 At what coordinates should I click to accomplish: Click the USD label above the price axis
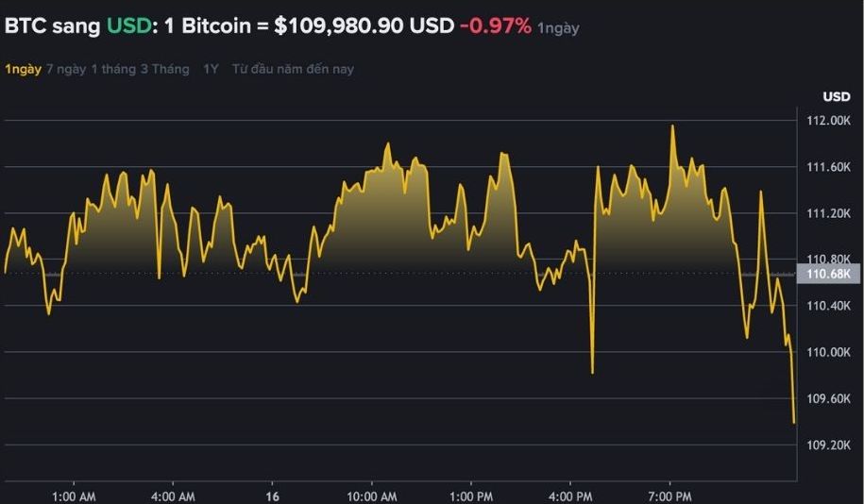[x=836, y=96]
